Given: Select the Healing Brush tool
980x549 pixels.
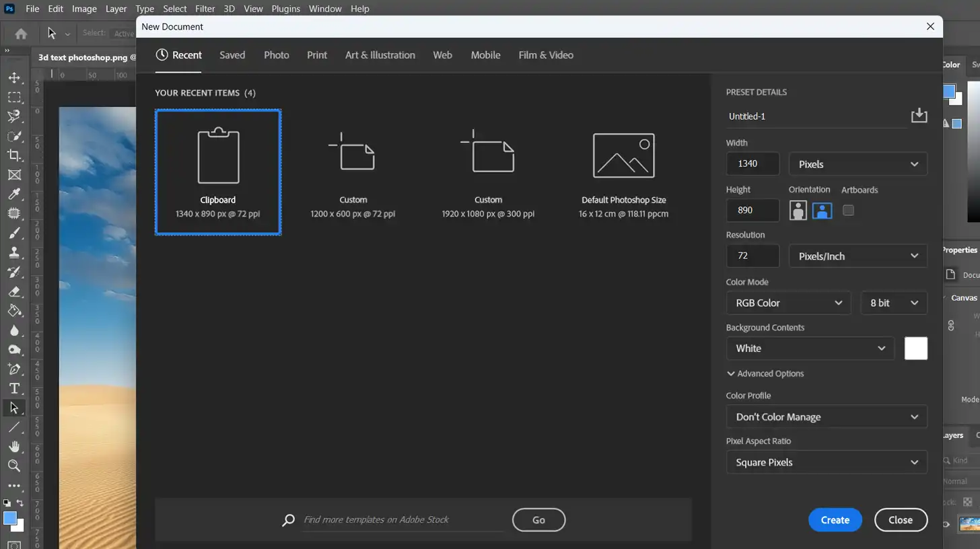Looking at the screenshot, I should pyautogui.click(x=14, y=214).
